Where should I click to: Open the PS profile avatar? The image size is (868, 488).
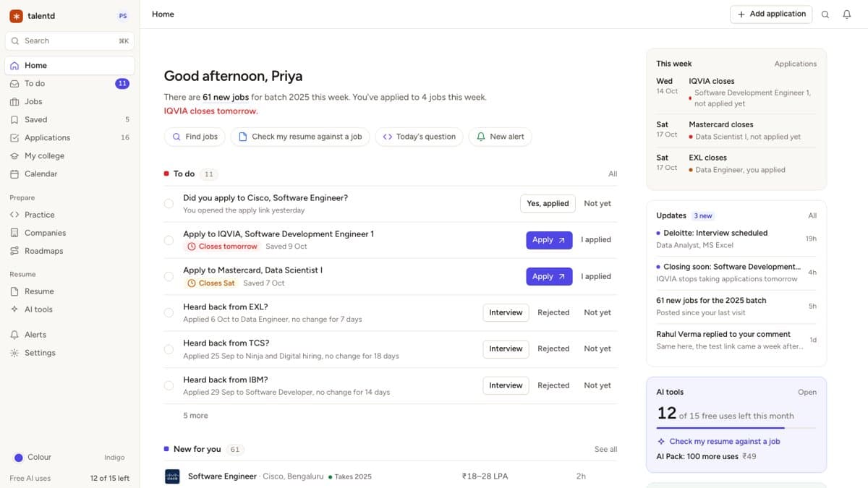[x=123, y=16]
